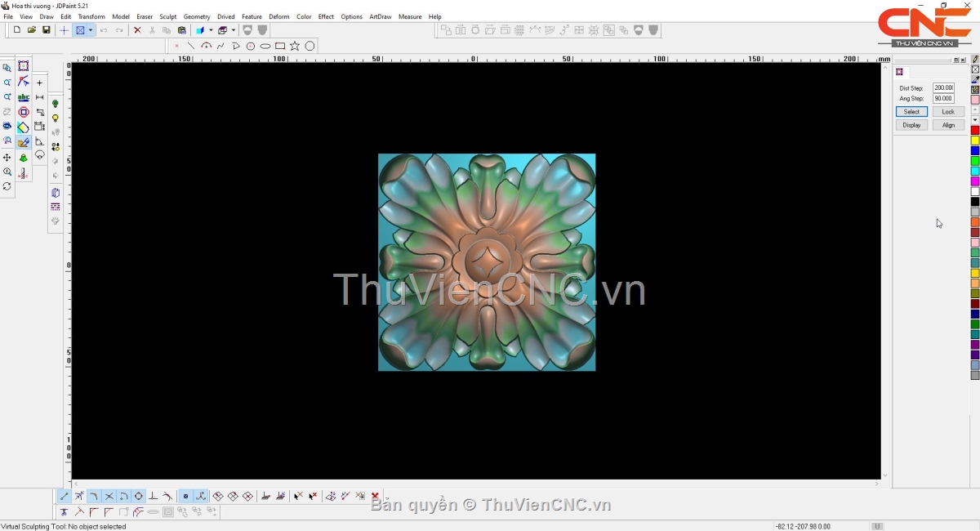980x531 pixels.
Task: Select the star shape drawing tool
Action: coord(295,47)
